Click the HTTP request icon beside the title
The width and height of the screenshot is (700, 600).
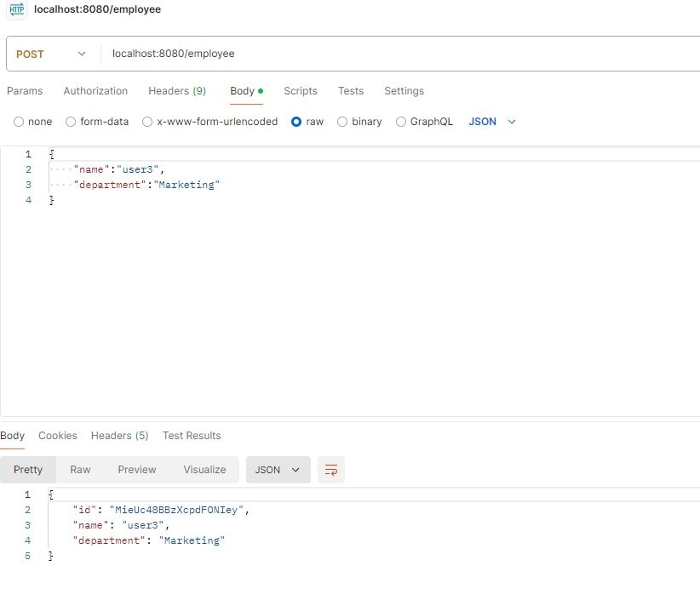(x=16, y=9)
